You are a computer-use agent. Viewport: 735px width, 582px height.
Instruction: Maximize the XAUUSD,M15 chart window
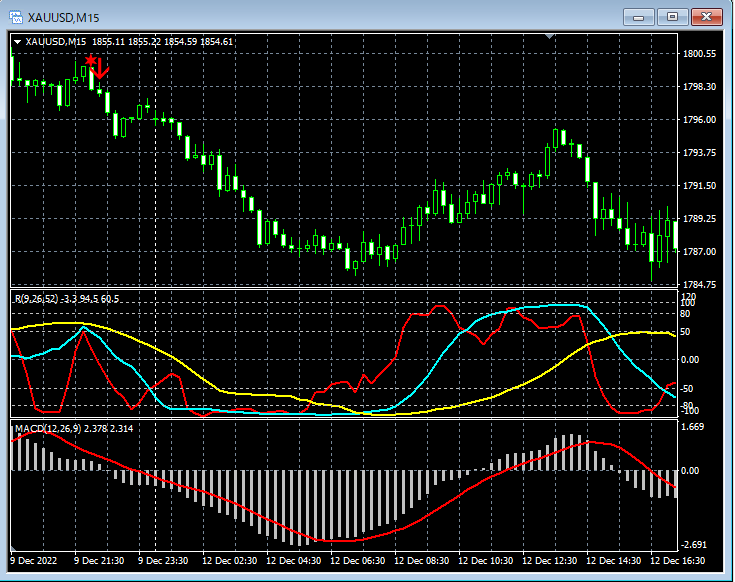672,16
